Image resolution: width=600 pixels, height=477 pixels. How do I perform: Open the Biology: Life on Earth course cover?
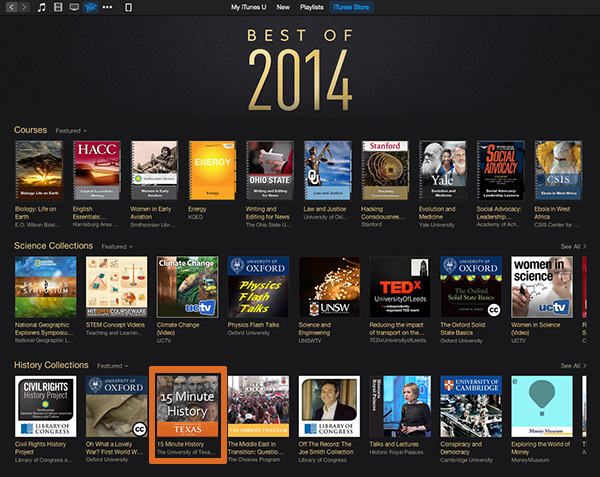pyautogui.click(x=39, y=171)
